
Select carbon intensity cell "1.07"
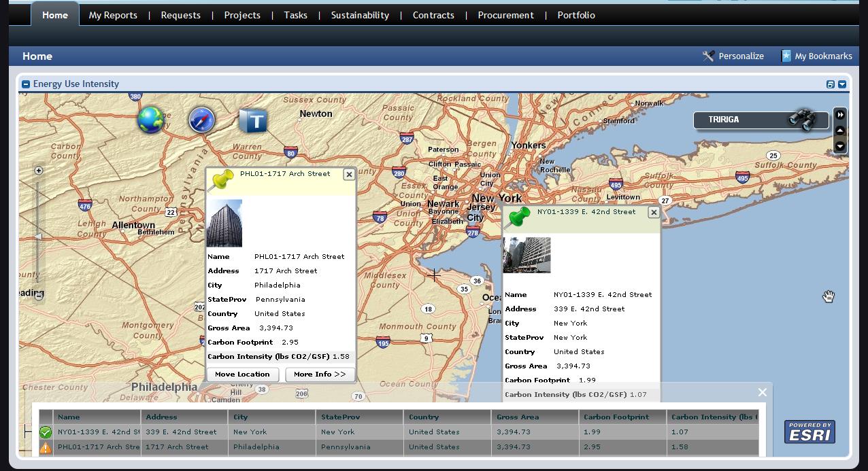(x=713, y=432)
